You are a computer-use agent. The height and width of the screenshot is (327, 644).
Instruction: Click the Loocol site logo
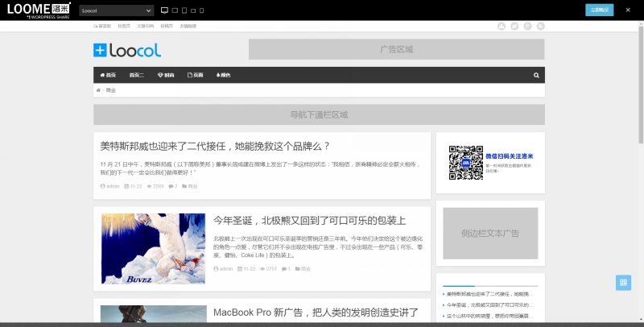tap(127, 50)
